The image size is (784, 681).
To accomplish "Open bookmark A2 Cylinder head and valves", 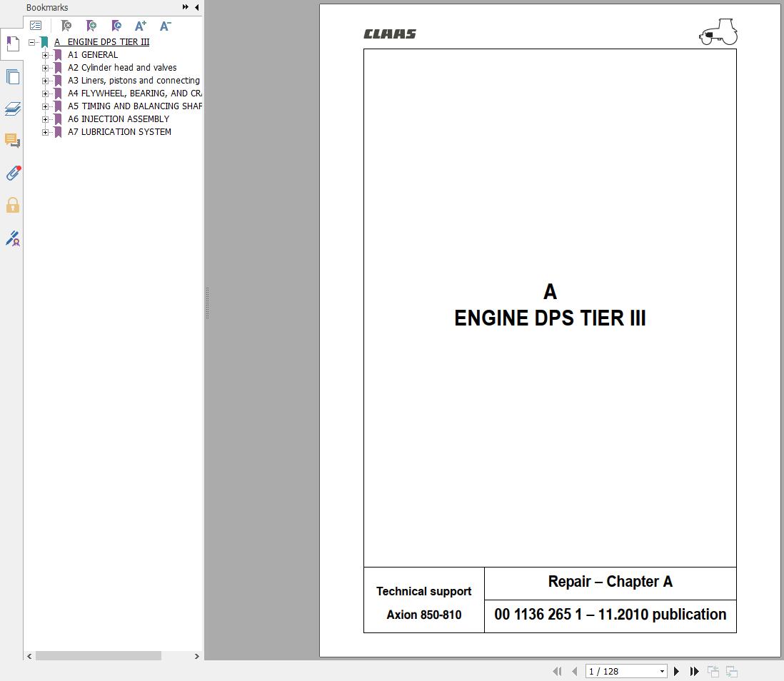I will coord(122,68).
